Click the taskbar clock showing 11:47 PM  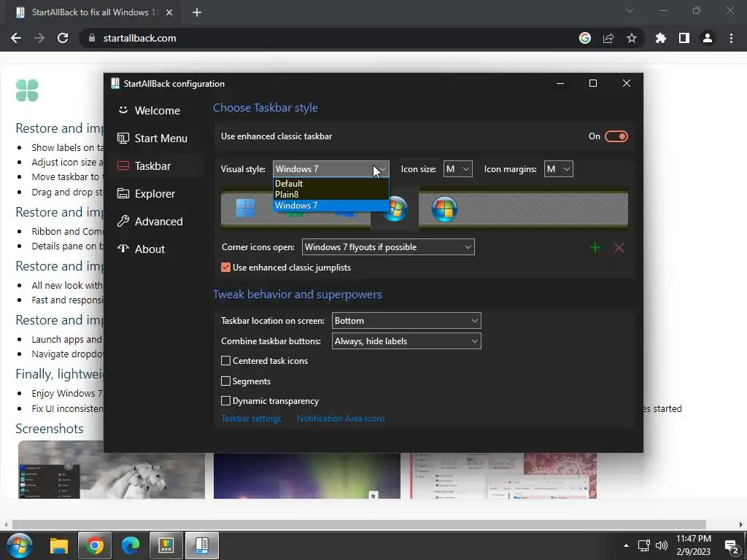click(x=694, y=545)
